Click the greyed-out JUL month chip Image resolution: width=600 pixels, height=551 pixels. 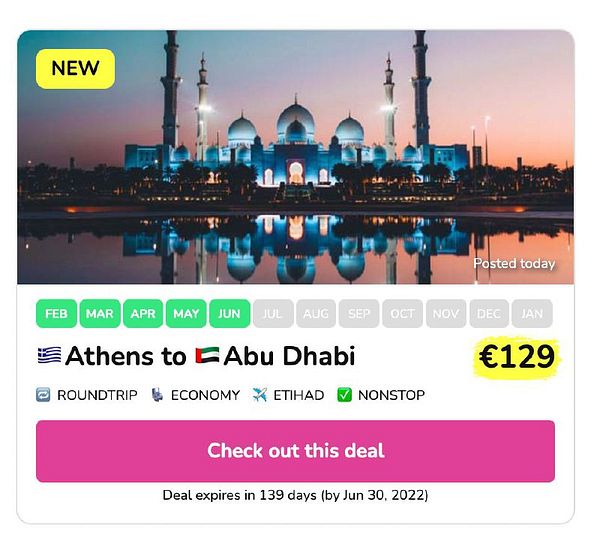tap(273, 313)
